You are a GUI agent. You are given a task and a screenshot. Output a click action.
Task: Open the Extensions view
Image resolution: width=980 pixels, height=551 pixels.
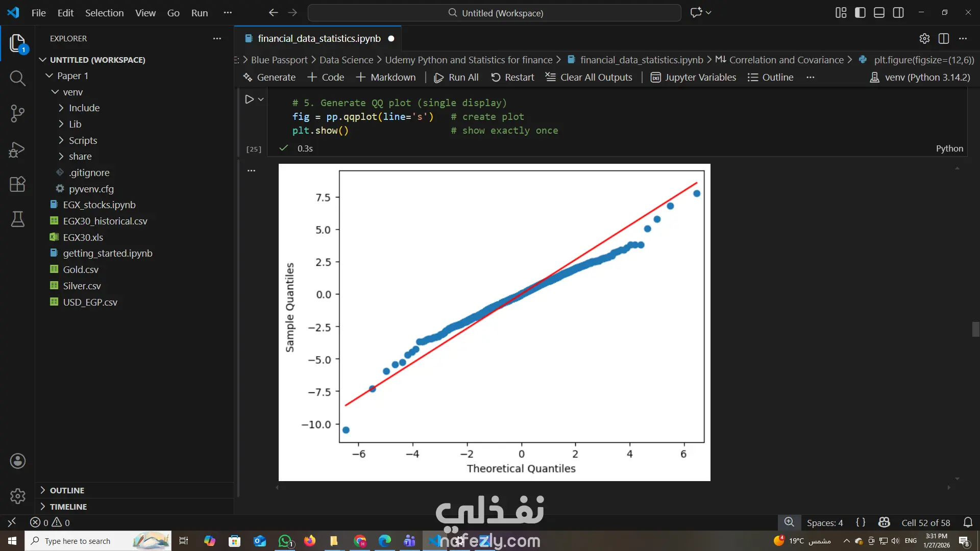point(17,184)
